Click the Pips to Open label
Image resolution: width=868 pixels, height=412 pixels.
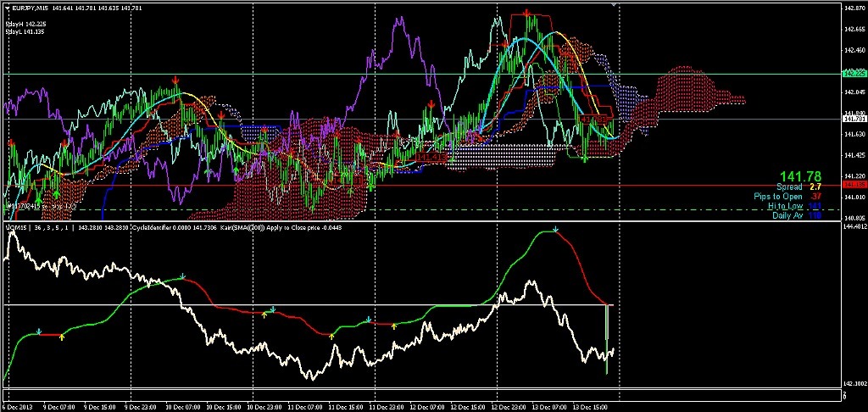778,197
